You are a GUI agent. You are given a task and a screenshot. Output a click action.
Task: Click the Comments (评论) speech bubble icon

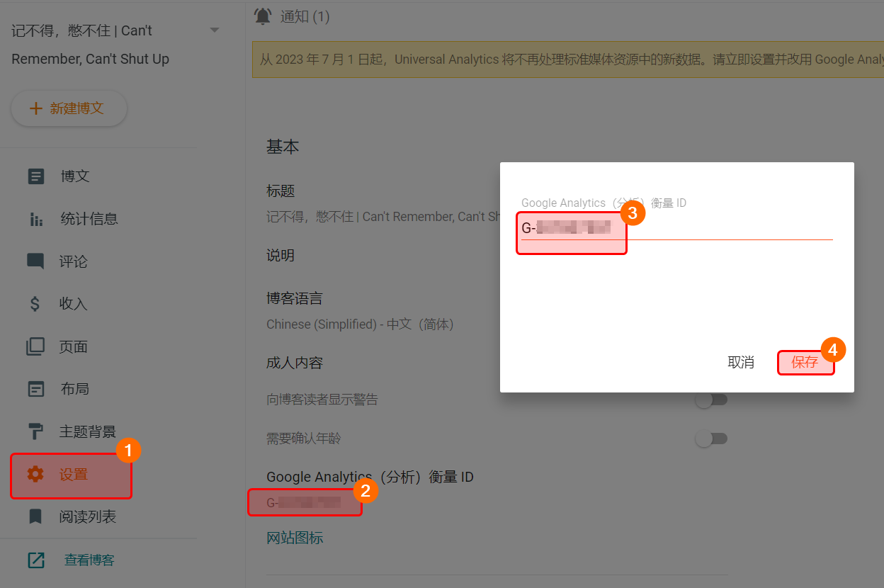click(35, 261)
